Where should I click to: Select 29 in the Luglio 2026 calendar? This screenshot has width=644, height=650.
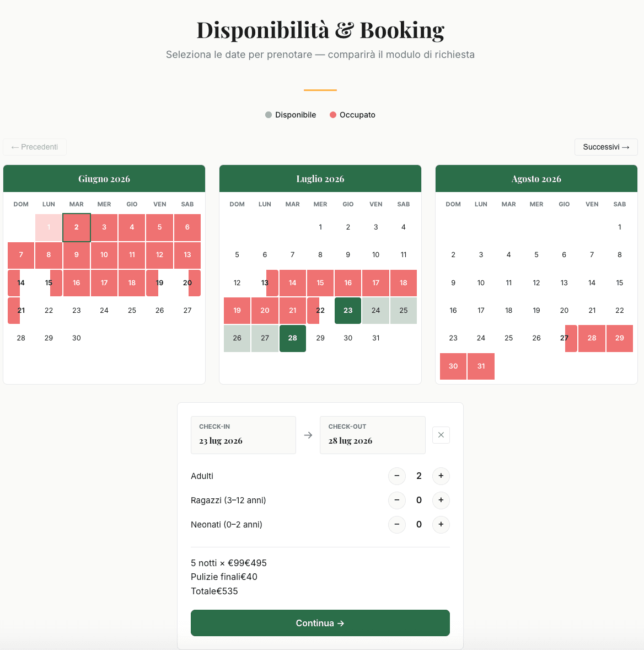(x=320, y=338)
